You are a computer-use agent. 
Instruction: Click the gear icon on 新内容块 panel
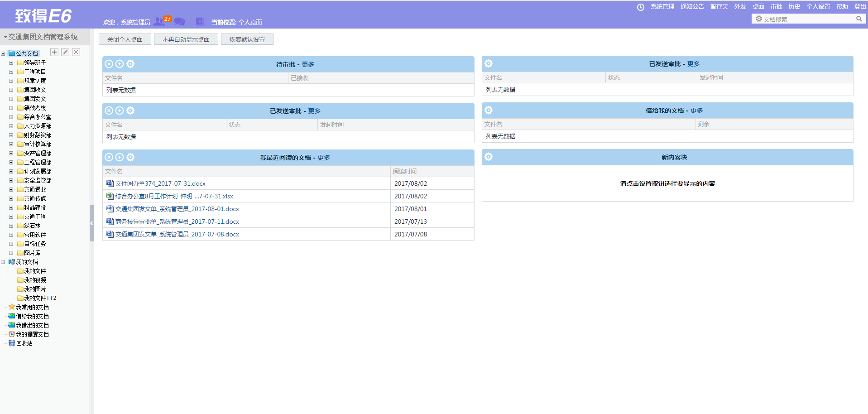pos(489,157)
